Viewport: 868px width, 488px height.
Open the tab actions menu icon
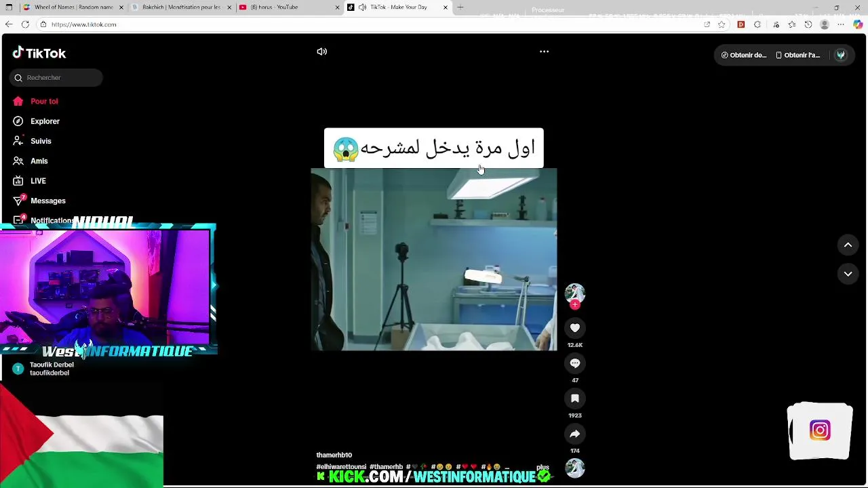[9, 7]
